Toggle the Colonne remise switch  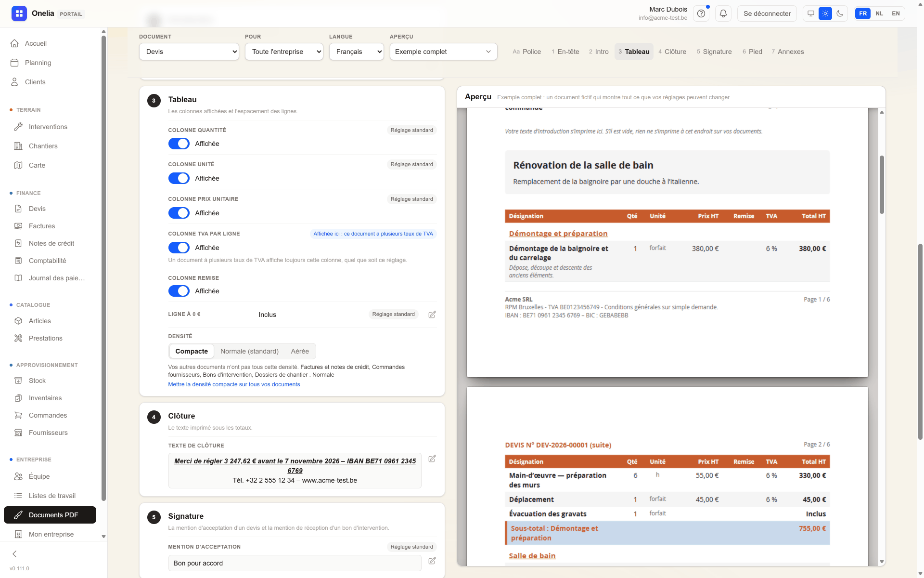pyautogui.click(x=179, y=291)
